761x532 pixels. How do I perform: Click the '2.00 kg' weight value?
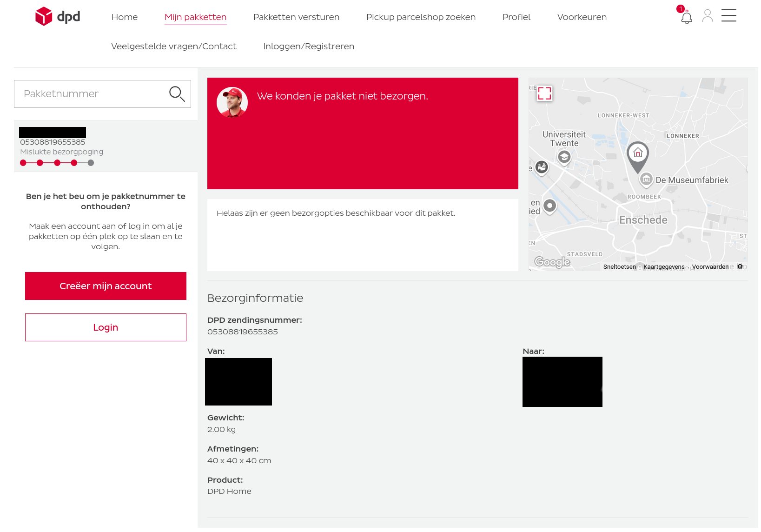pos(221,430)
